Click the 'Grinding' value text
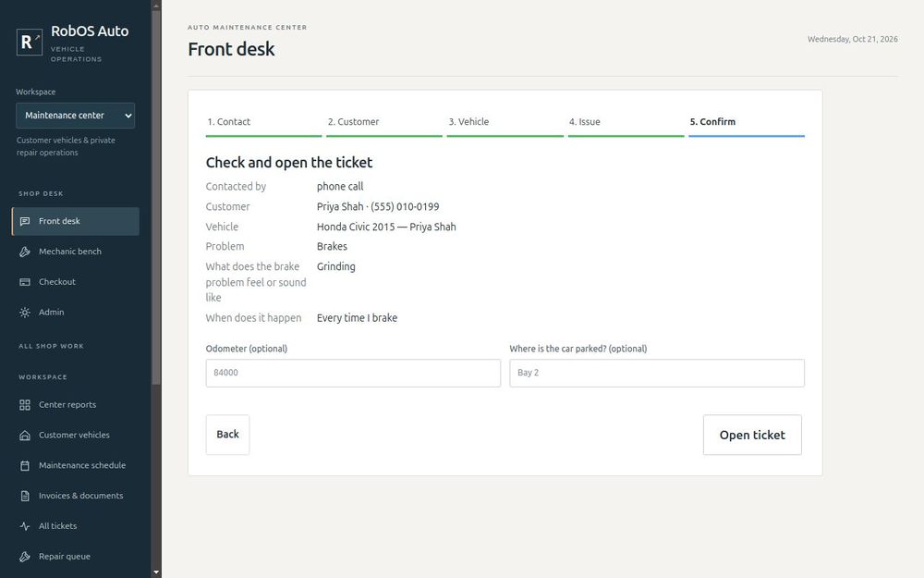 click(x=336, y=266)
